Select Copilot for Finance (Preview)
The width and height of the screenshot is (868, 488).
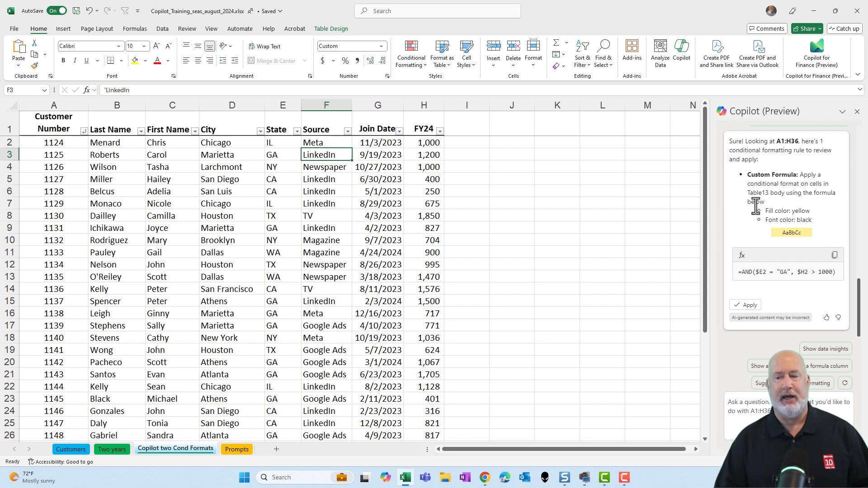tap(816, 53)
